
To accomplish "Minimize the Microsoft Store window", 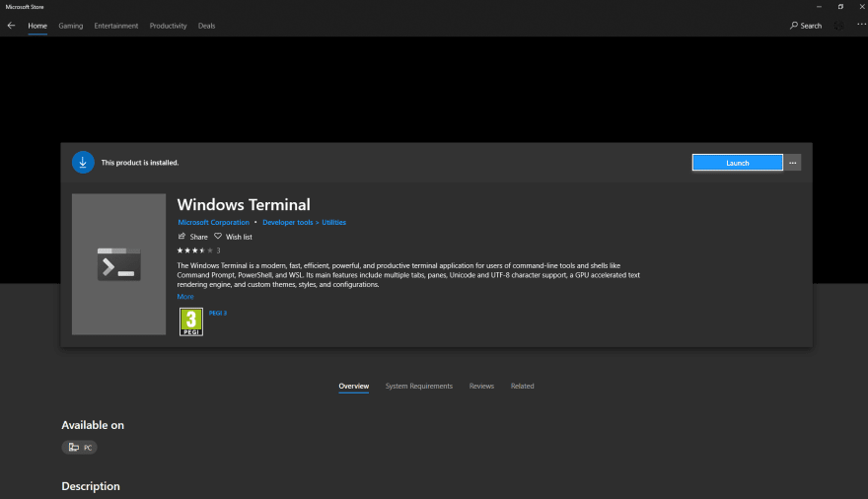I will coord(819,7).
